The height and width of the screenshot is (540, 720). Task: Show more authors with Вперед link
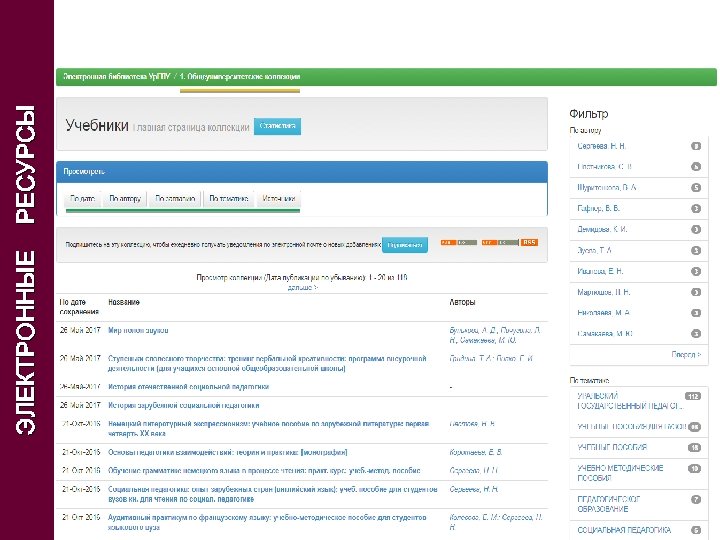click(x=686, y=354)
